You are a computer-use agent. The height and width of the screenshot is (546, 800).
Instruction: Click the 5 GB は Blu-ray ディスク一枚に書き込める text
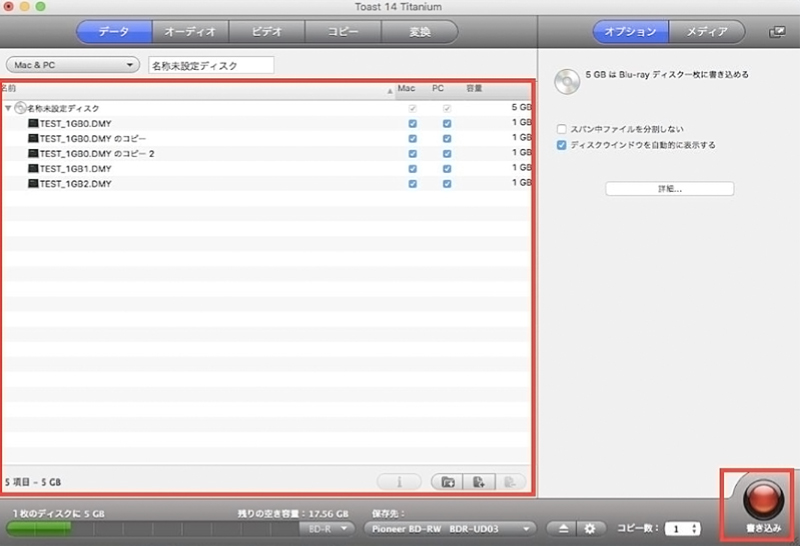tap(667, 75)
